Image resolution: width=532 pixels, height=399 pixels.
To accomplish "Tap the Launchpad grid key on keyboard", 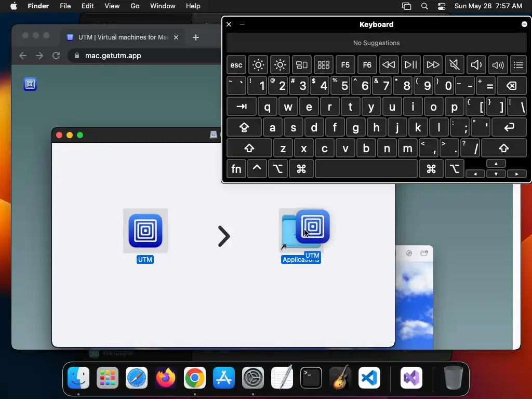I will [x=323, y=65].
